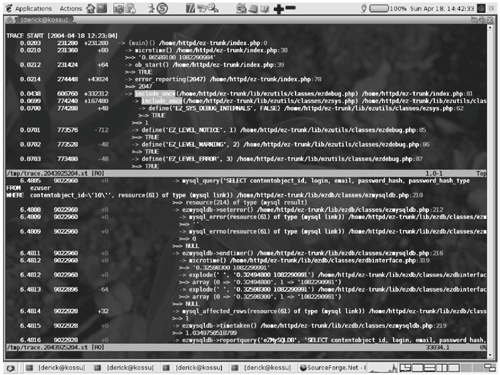Click the minus icon in the panel
500x375 pixels.
coord(290,8)
